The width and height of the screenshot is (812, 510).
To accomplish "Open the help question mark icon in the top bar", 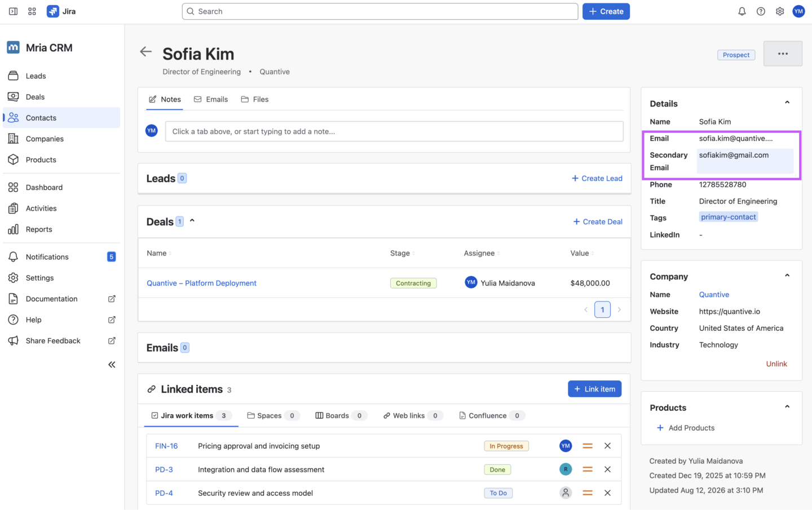I will pyautogui.click(x=761, y=11).
